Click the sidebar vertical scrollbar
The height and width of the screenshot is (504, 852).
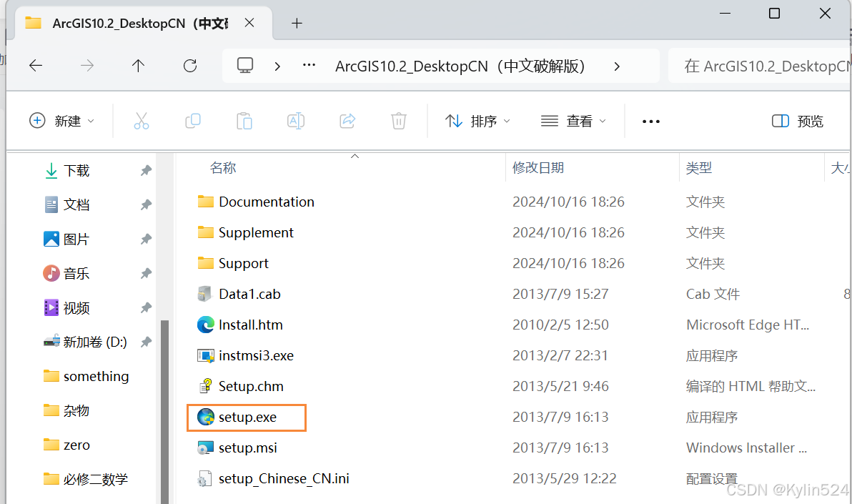[164, 412]
